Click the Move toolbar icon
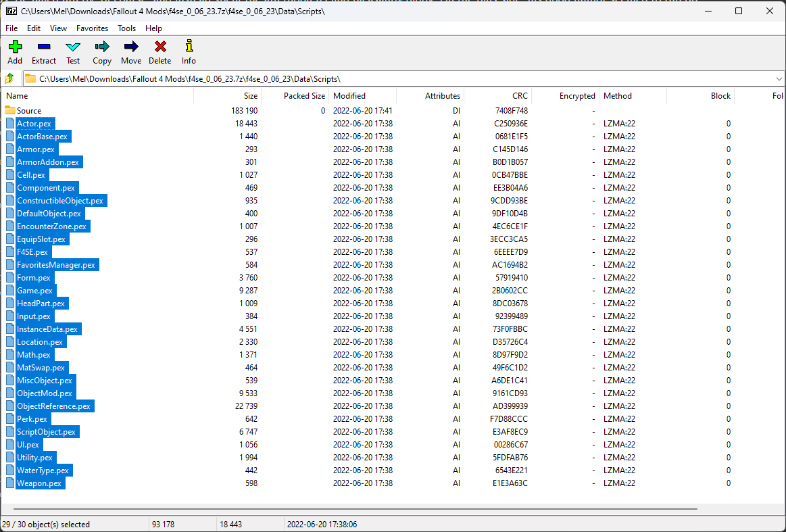Screen dimensions: 786x532 (131, 47)
